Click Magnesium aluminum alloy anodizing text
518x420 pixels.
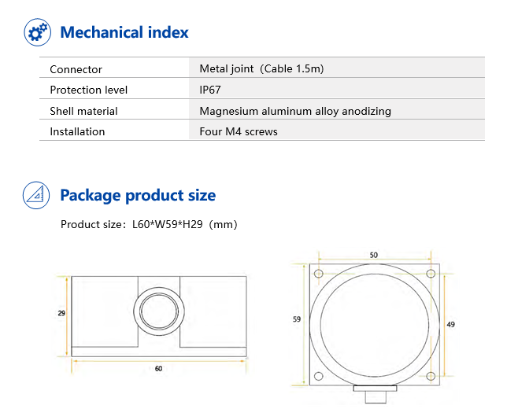(295, 111)
